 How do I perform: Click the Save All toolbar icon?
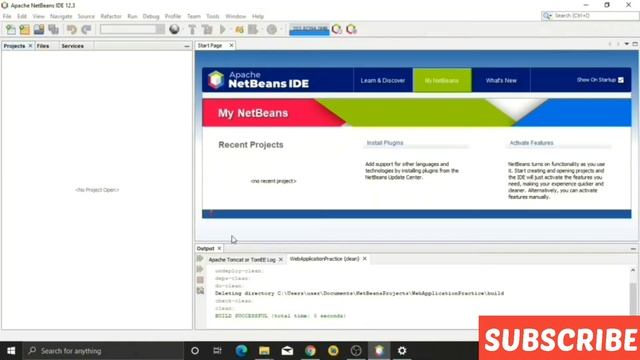tap(53, 29)
